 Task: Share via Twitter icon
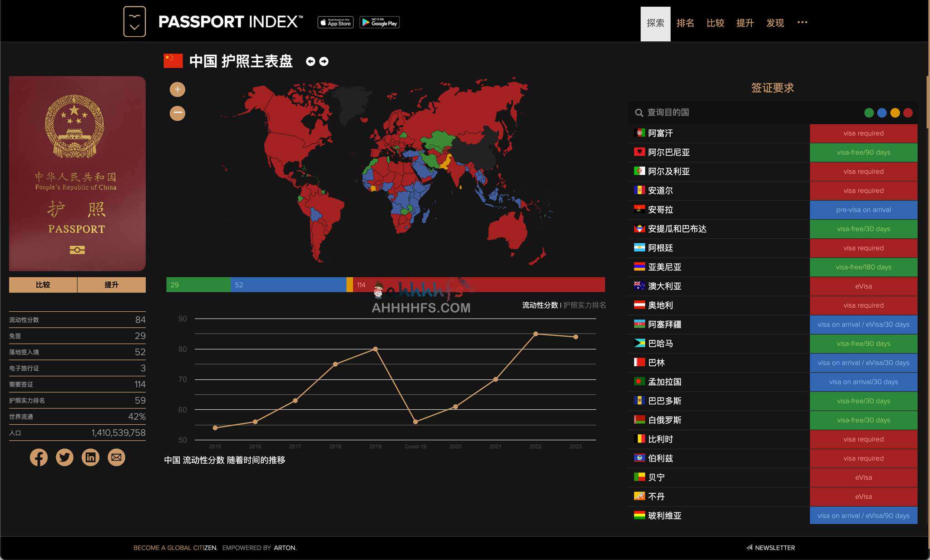point(64,457)
